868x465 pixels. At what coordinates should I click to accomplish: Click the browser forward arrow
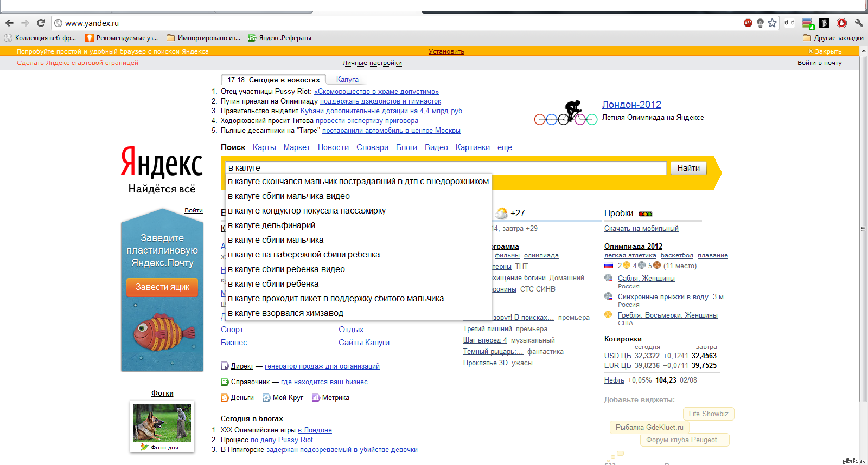pyautogui.click(x=25, y=23)
